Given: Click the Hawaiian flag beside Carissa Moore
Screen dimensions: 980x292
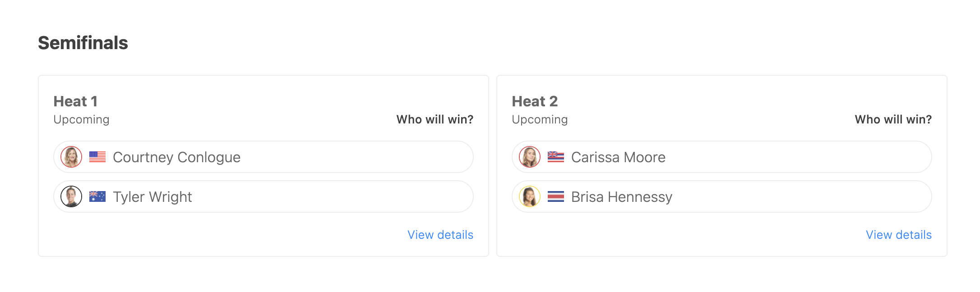Looking at the screenshot, I should click(556, 157).
